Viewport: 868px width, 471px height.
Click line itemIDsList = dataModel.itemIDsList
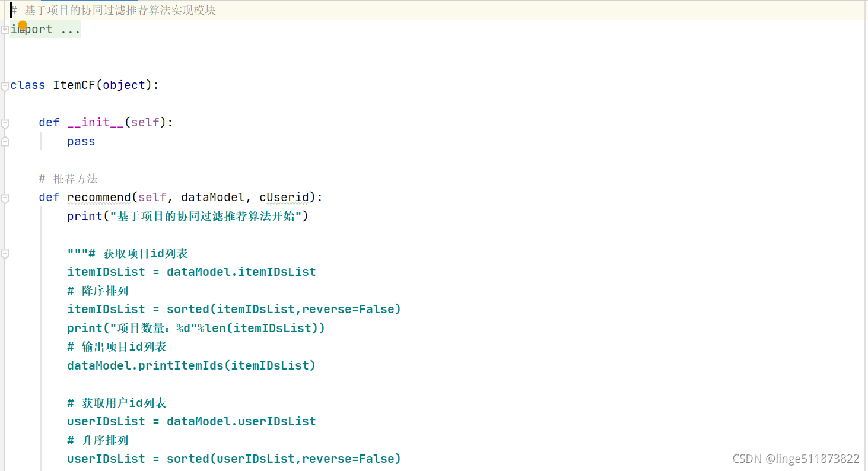(192, 272)
